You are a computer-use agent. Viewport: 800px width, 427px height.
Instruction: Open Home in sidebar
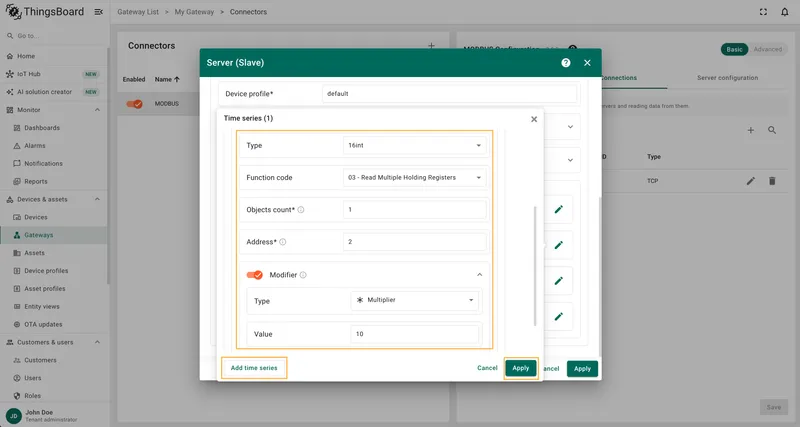tap(54, 56)
